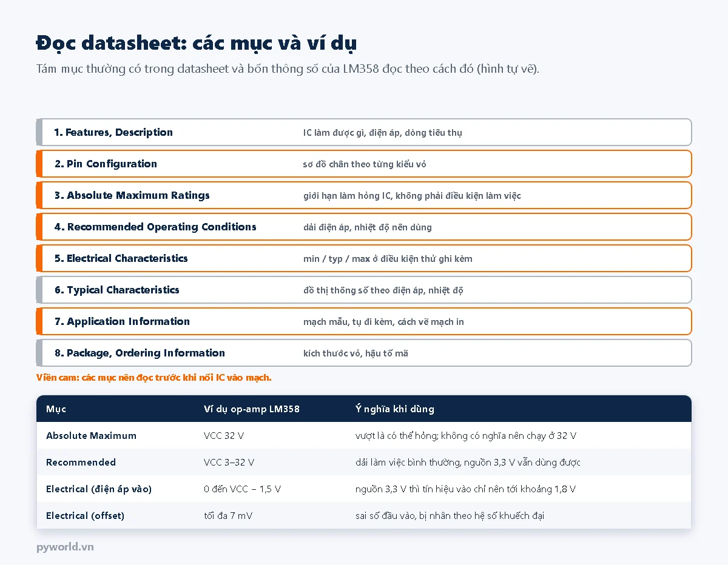Select the "Recommended" table cell
This screenshot has height=565, width=728.
coord(81,462)
